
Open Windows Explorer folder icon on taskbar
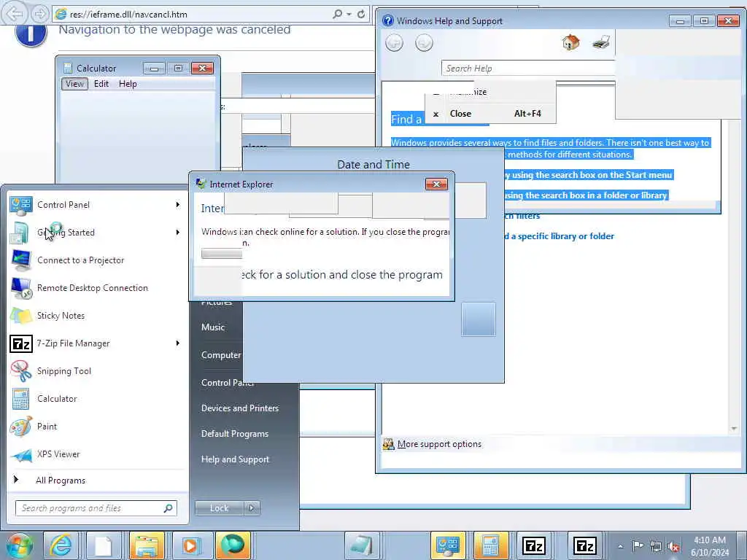147,545
